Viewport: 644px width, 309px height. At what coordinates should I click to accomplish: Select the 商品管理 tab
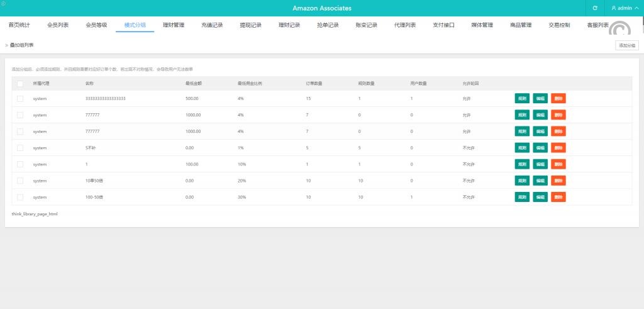coord(521,25)
